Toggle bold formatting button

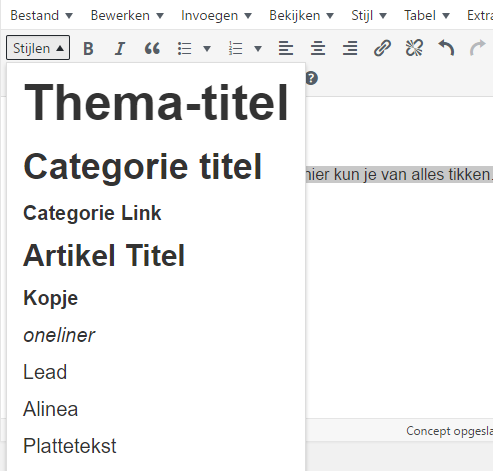pos(88,49)
